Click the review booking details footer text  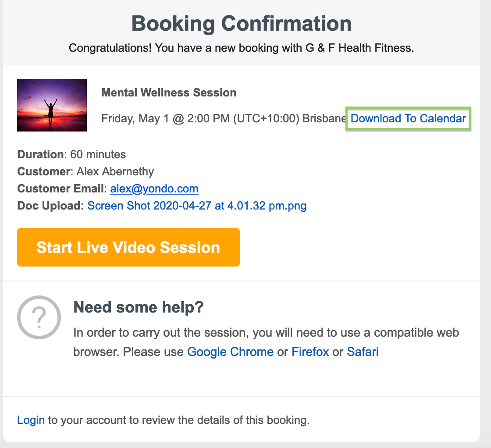pyautogui.click(x=179, y=420)
